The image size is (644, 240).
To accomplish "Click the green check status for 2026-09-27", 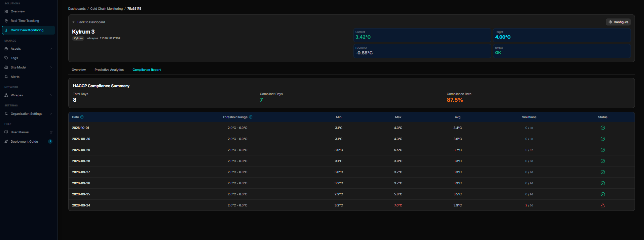I will (603, 172).
